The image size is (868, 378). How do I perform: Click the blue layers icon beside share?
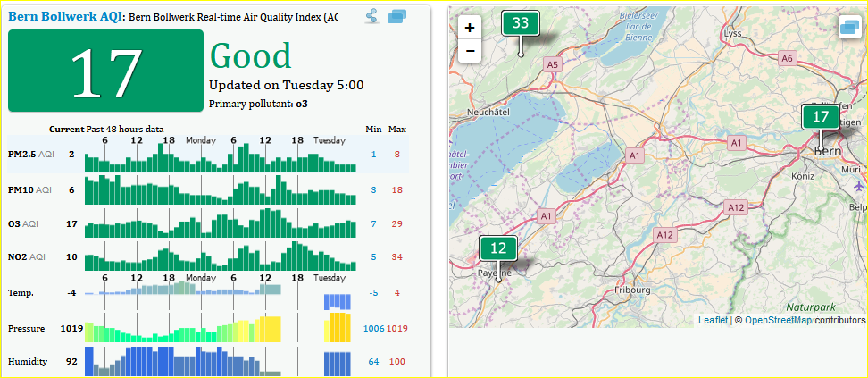click(397, 16)
